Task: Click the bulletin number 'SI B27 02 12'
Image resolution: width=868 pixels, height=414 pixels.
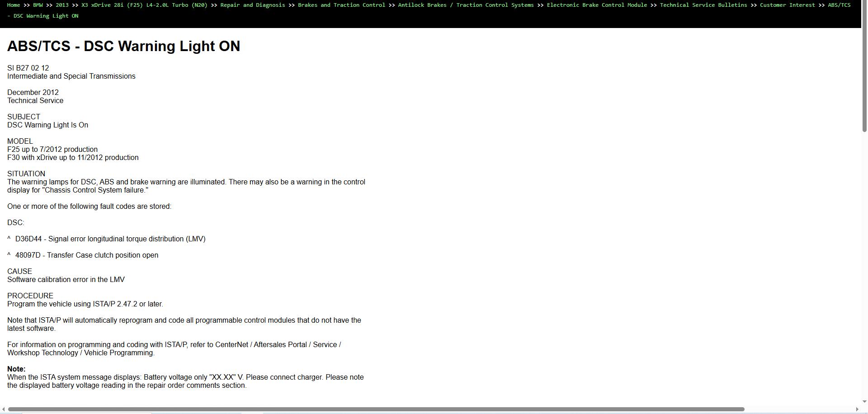Action: pyautogui.click(x=28, y=68)
